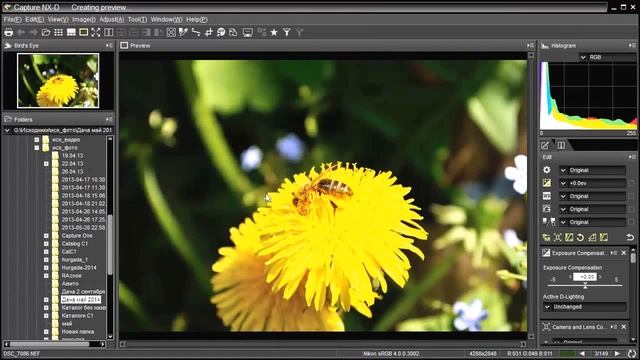
Task: Click the Exposure Compensation slider handle
Action: point(585,285)
